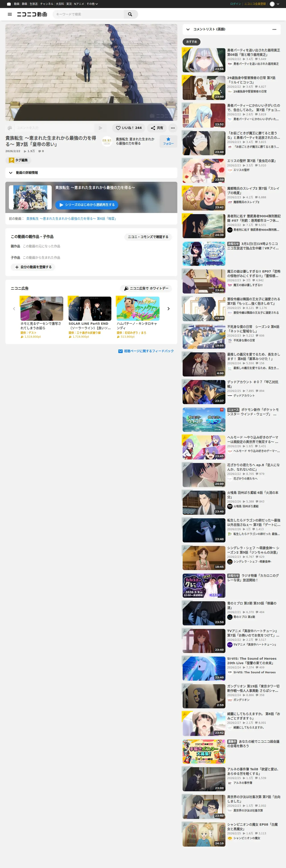Open the TVアニメ『真夜中ハートチューン』 channel icon

pyautogui.click(x=230, y=645)
